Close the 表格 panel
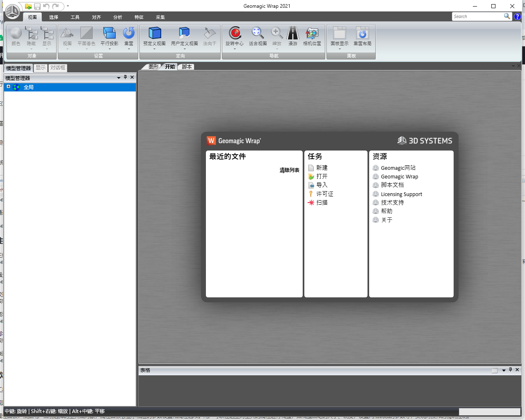 (517, 370)
